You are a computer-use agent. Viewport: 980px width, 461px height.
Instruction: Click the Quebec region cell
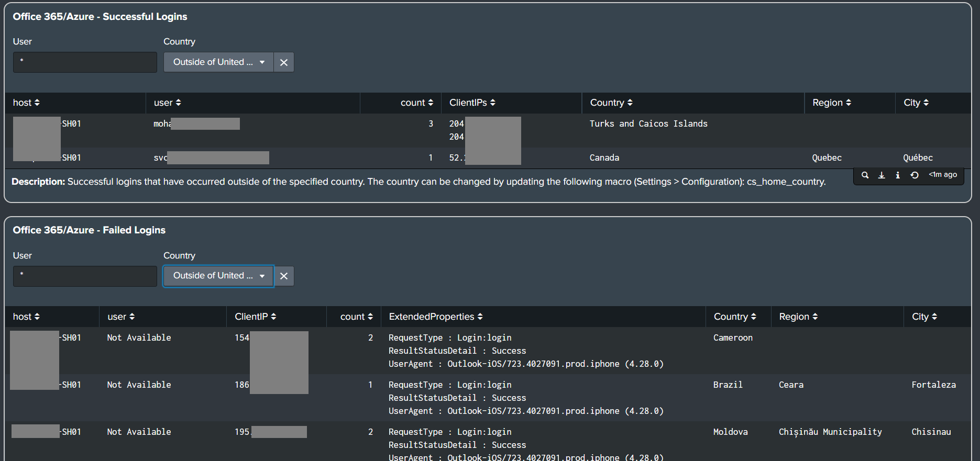tap(827, 158)
